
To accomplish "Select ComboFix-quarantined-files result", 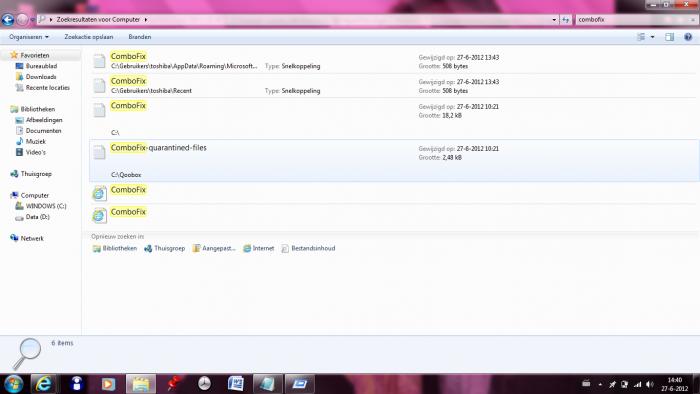I will [x=394, y=161].
